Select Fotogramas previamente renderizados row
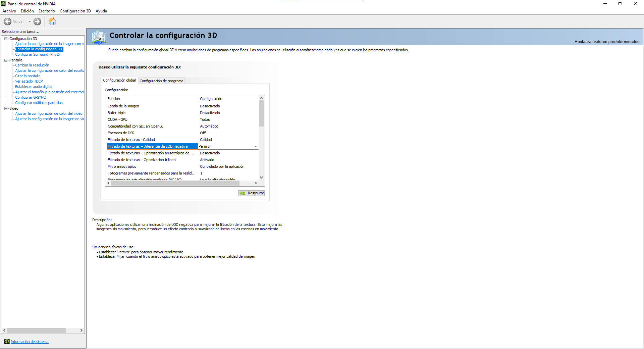Viewport: 644px width, 349px height. tap(183, 173)
